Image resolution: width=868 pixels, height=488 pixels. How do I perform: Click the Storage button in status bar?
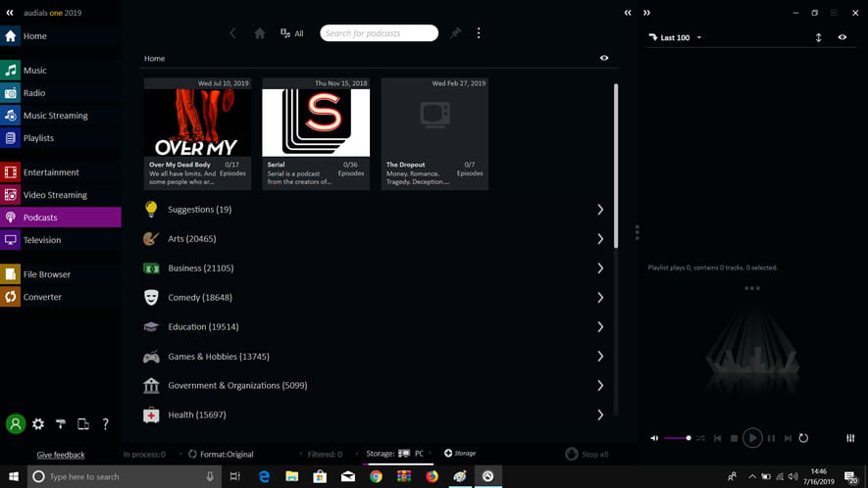(x=460, y=454)
